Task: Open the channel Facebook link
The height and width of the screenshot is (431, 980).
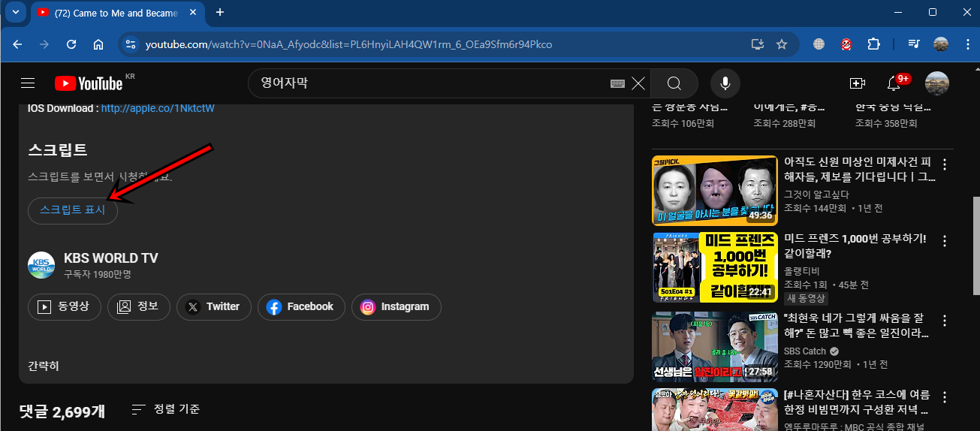Action: pos(301,306)
